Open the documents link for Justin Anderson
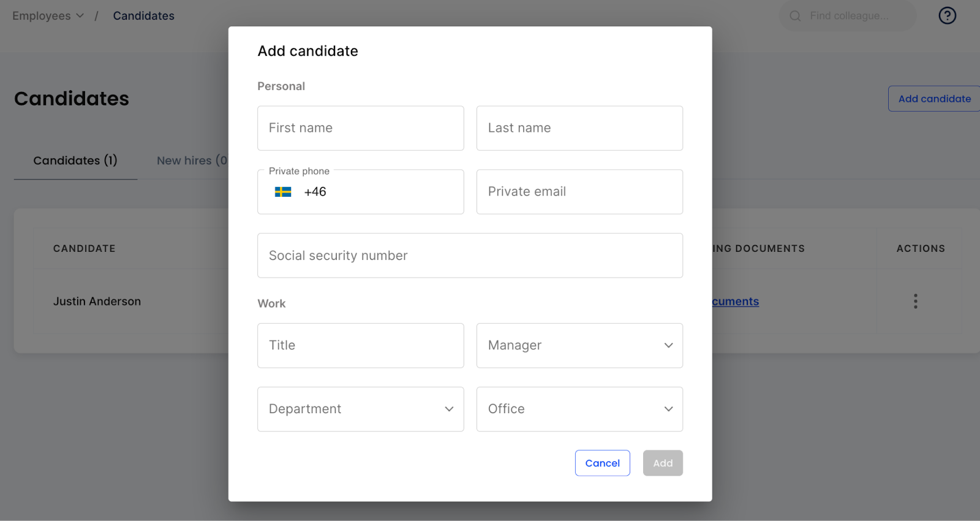Screen dimensions: 980x521 [735, 302]
